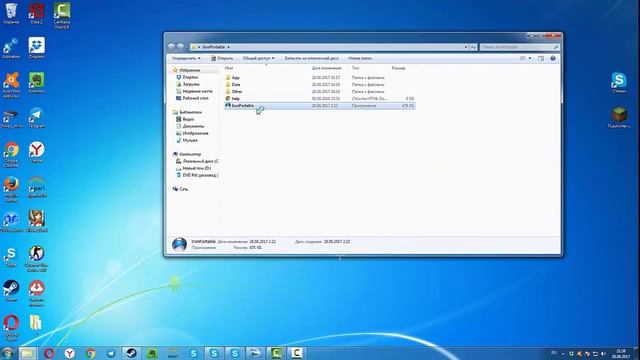Open the Документы library
Screen dimensions: 640x360
click(193, 126)
